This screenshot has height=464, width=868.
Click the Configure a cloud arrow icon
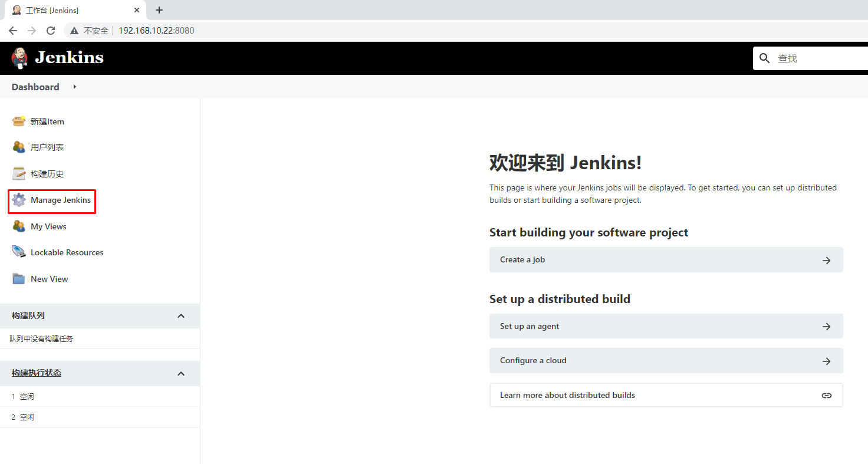point(826,360)
